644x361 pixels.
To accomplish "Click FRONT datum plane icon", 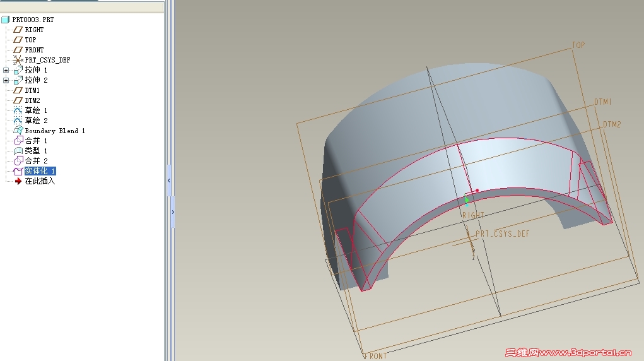I will coord(18,50).
